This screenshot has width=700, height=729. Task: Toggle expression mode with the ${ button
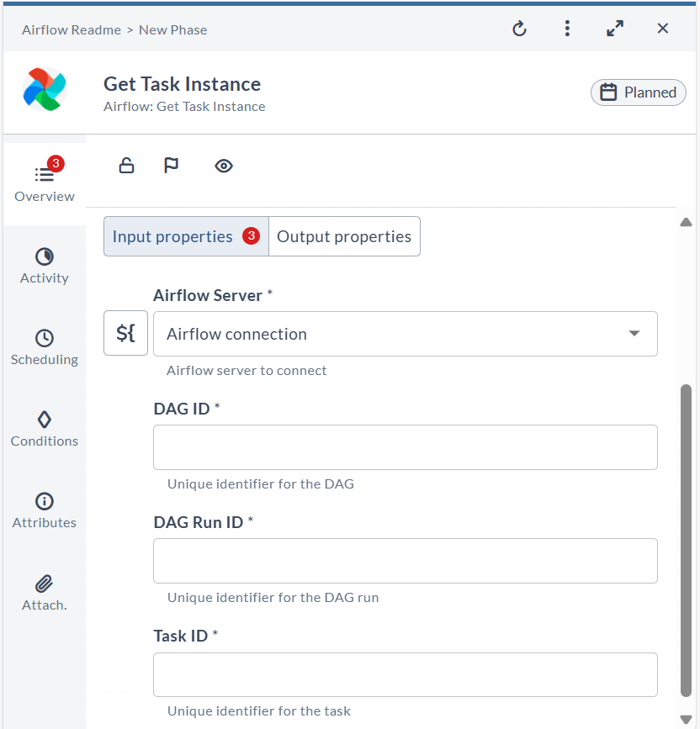tap(125, 333)
